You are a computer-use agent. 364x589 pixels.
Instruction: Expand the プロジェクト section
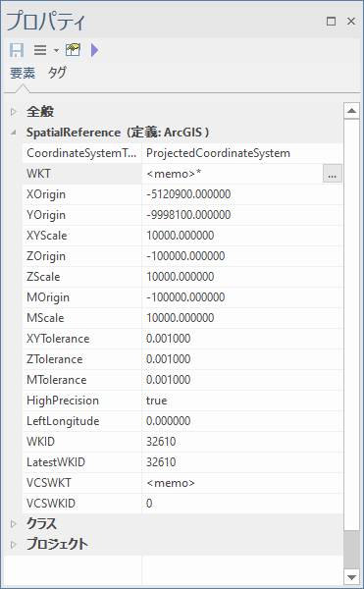14,544
